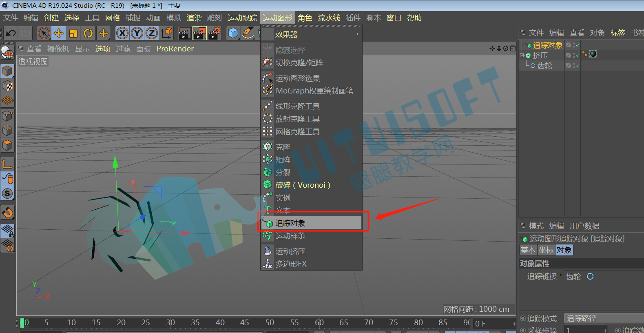Viewport: 644px width, 333px height.
Task: Click the Enable Snap magnet icon
Action: coord(7,213)
